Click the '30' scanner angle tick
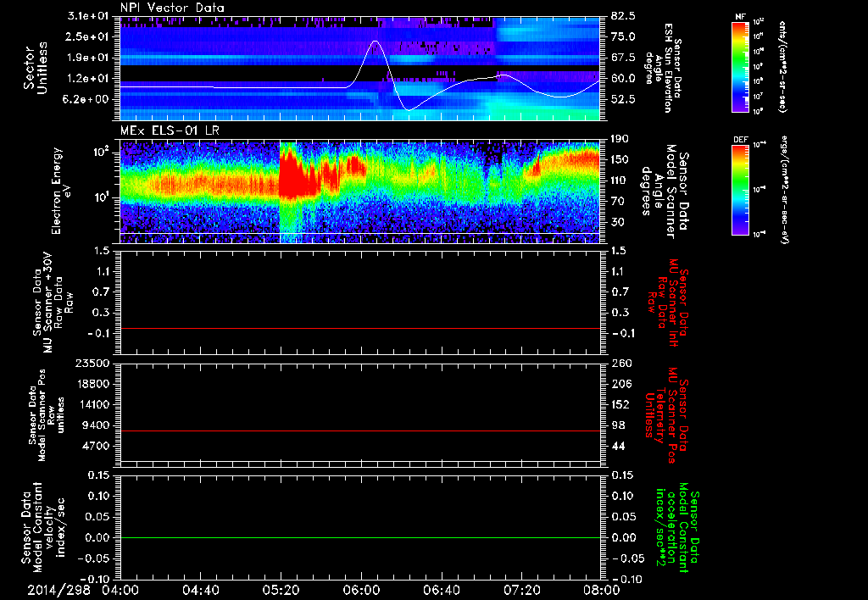The image size is (868, 600). pyautogui.click(x=618, y=222)
